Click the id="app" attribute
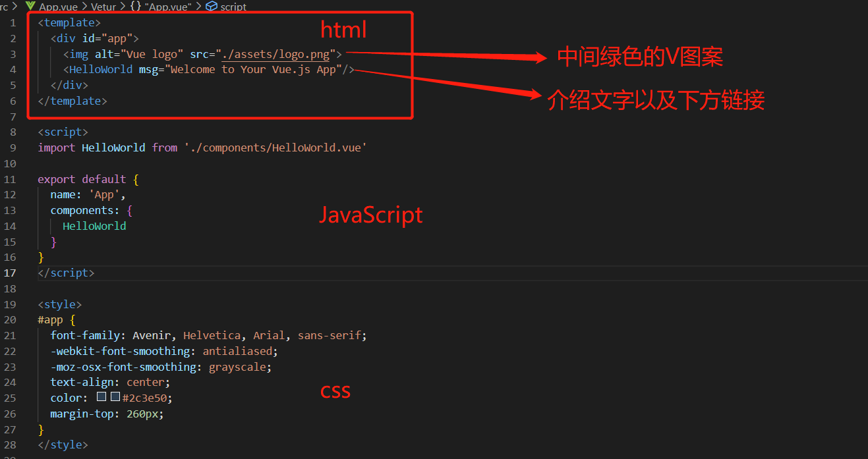 (x=107, y=38)
